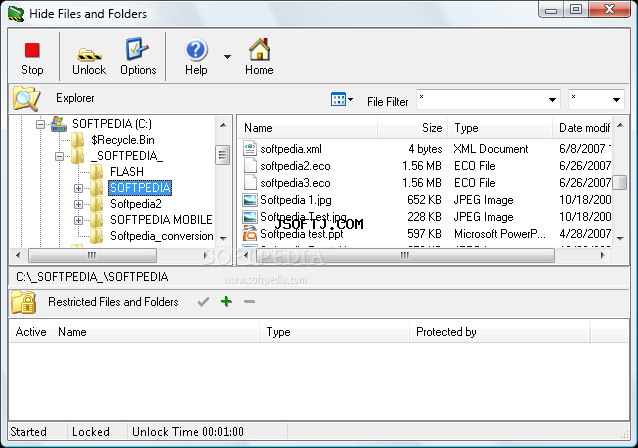Select the softpedia.xml file
Screen dimensions: 638x448
291,149
